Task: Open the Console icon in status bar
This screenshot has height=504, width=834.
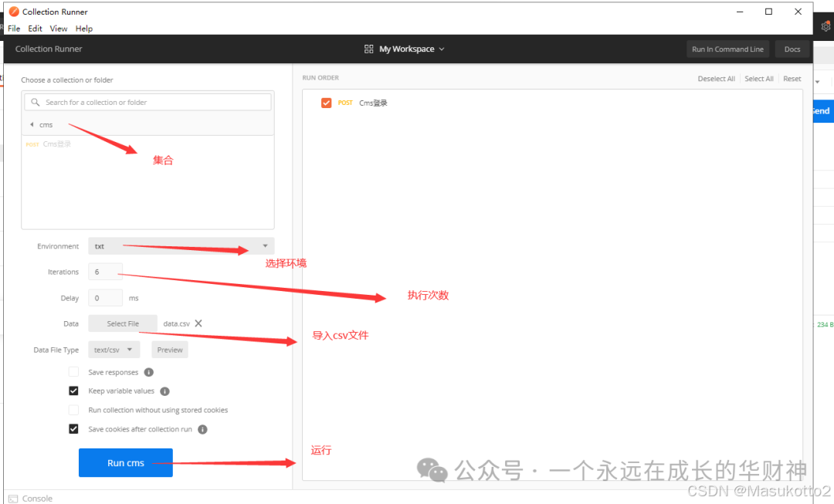Action: point(13,499)
